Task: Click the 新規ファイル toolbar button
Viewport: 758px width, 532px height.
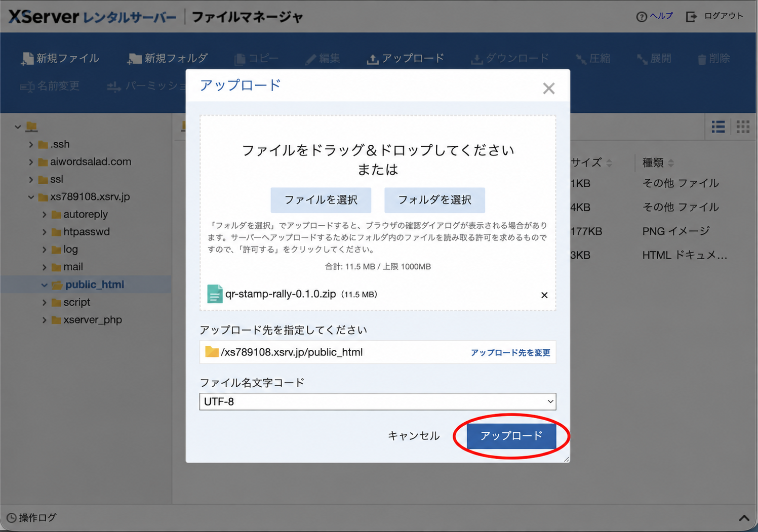Action: click(x=60, y=59)
